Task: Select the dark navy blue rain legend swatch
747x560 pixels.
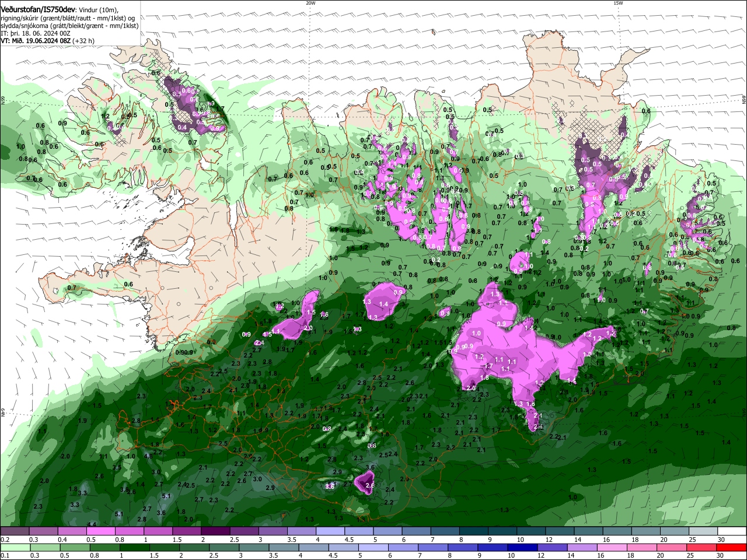Action: [522, 548]
